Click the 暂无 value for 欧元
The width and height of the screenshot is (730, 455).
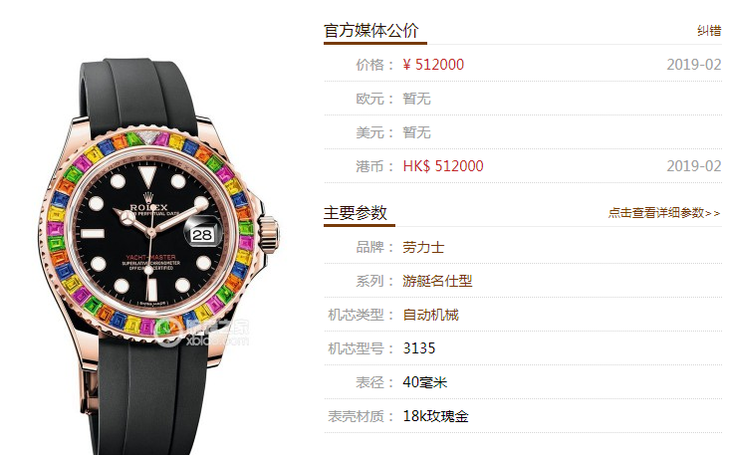tap(417, 99)
